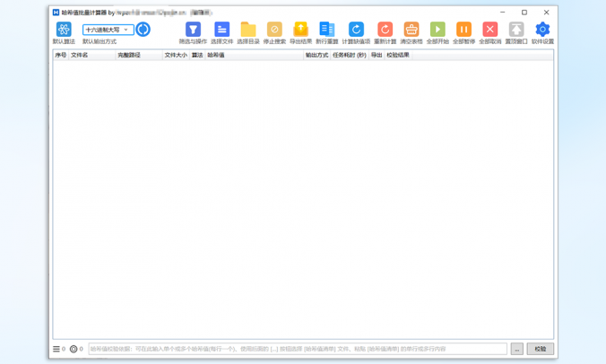The image size is (606, 364).
Task: Click the list lines icon in the status bar
Action: click(x=56, y=349)
